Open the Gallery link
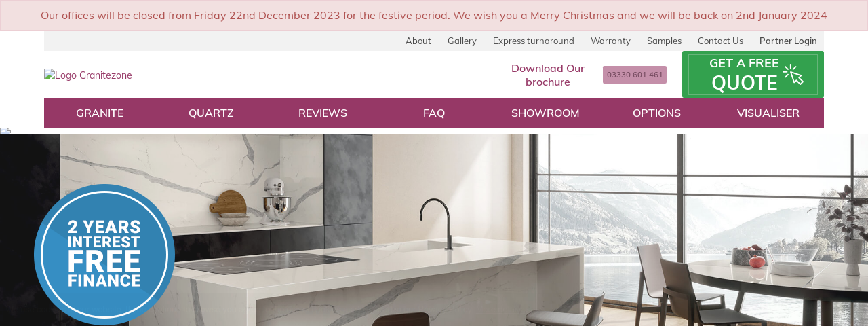Image resolution: width=868 pixels, height=326 pixels. click(462, 41)
